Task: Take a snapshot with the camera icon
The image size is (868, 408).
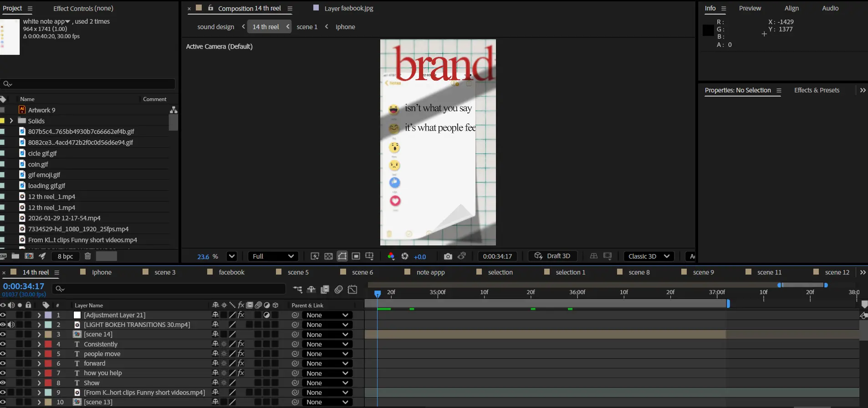Action: click(x=448, y=256)
